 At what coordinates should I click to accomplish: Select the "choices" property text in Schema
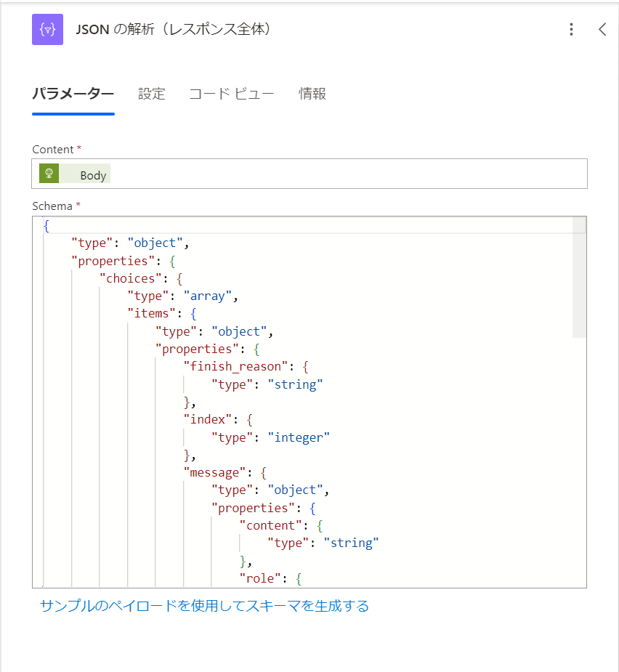(x=131, y=278)
